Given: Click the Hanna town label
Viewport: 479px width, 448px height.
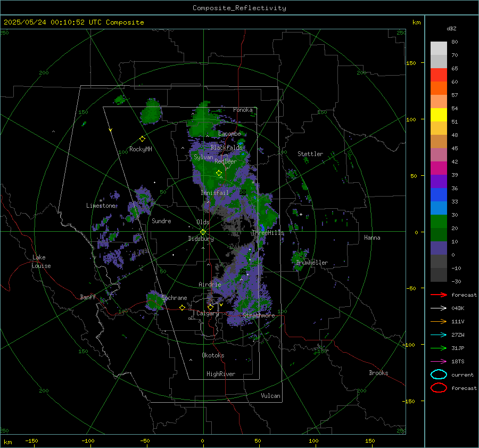Looking at the screenshot, I should coord(372,238).
